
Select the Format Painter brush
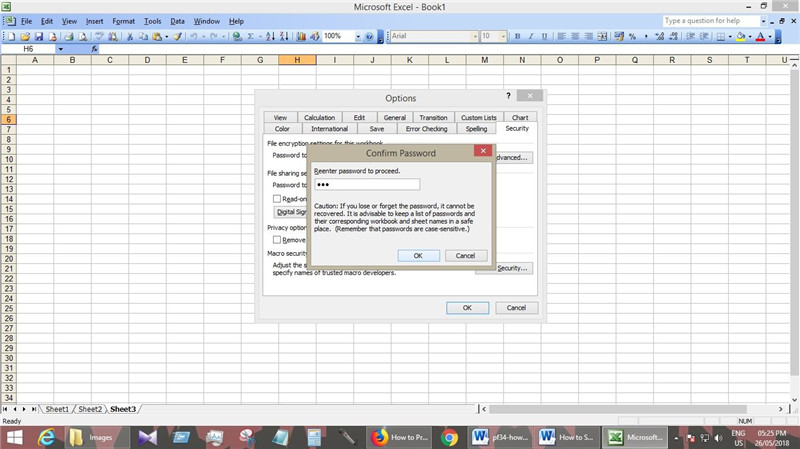(177, 36)
